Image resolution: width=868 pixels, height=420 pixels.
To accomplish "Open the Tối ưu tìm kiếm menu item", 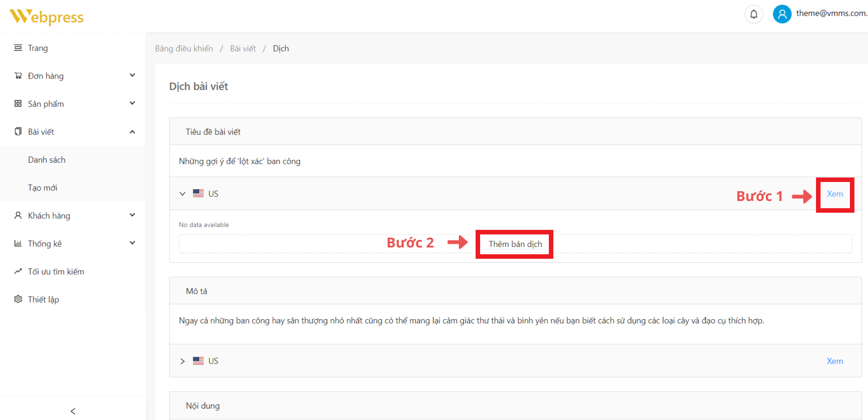I will pos(56,271).
